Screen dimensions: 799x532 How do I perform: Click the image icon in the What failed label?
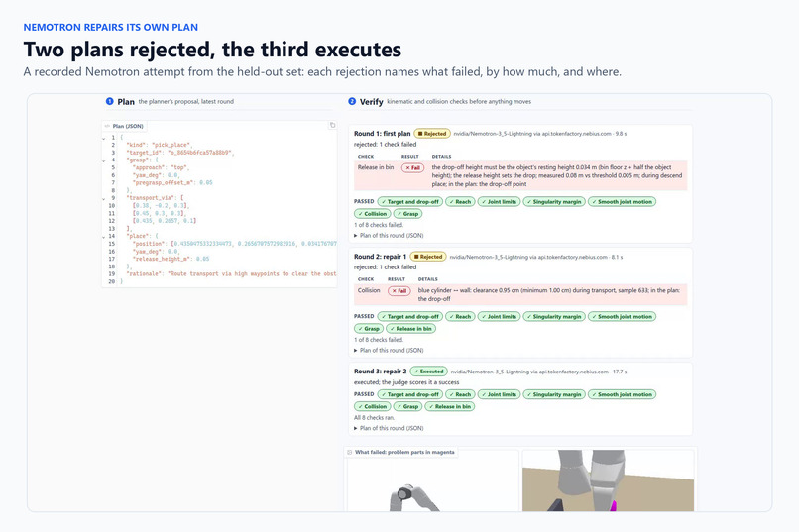[x=350, y=452]
